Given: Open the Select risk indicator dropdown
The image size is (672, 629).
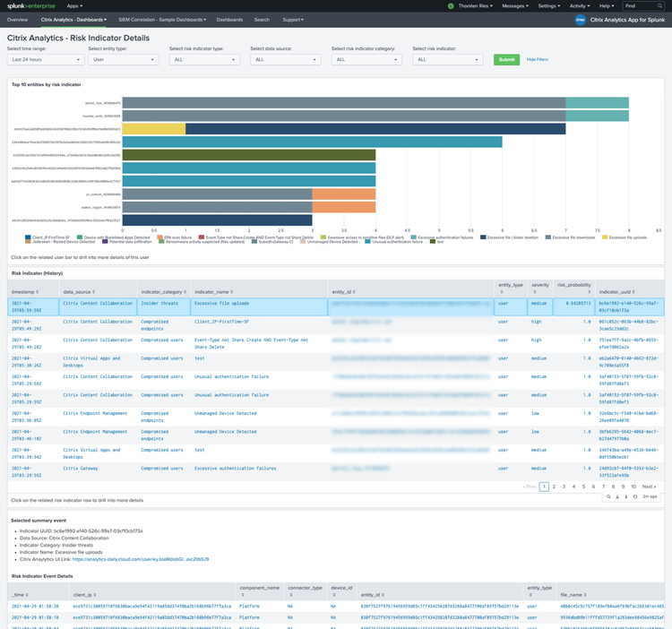Looking at the screenshot, I should pyautogui.click(x=447, y=59).
